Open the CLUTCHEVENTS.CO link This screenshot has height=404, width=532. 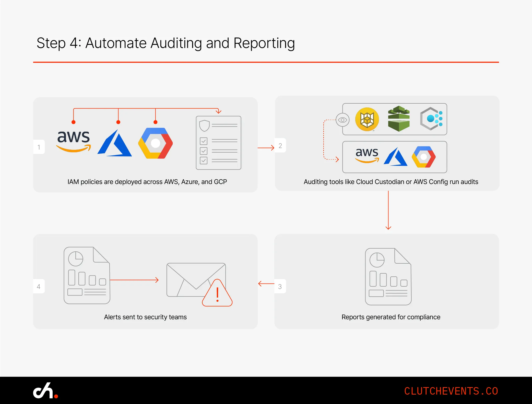[451, 391]
